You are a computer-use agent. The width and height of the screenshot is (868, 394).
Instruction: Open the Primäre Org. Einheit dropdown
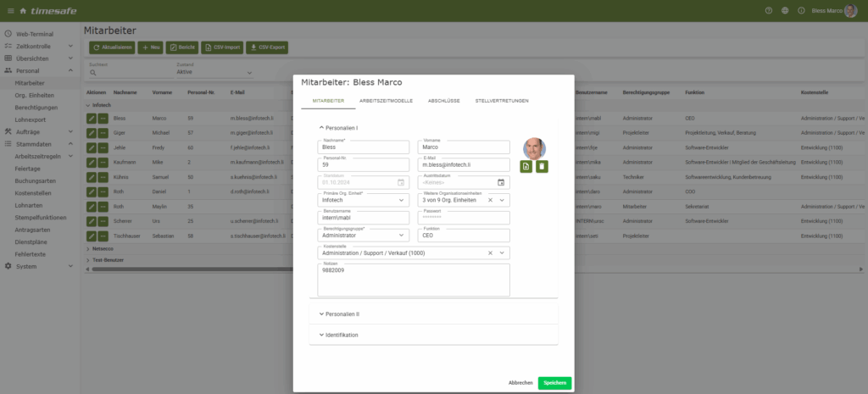363,200
